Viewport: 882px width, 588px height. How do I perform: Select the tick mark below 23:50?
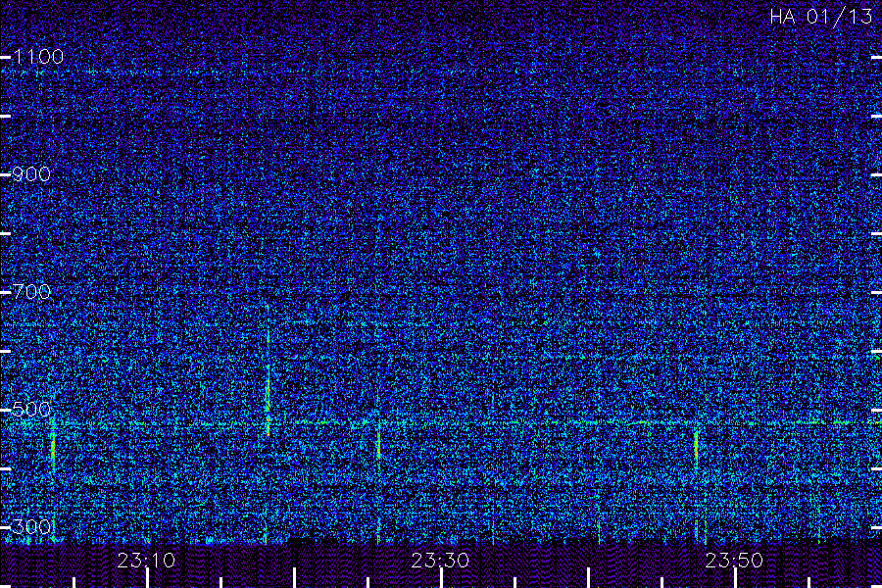click(735, 578)
